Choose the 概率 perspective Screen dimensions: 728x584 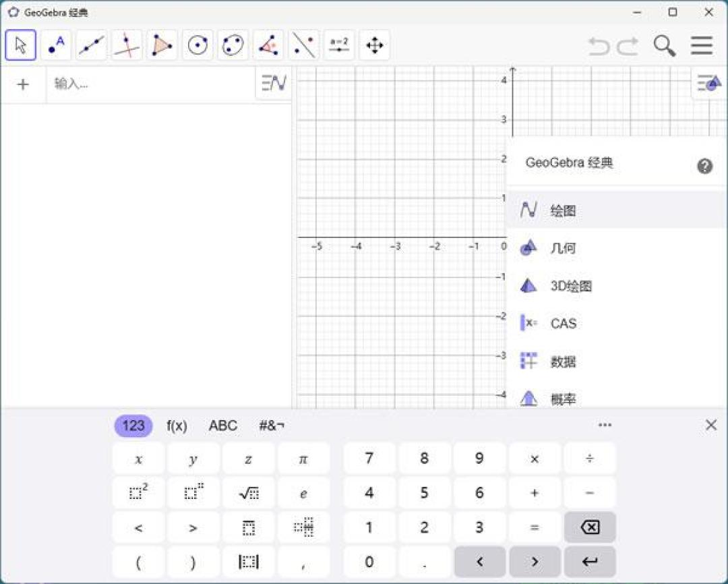pos(615,398)
